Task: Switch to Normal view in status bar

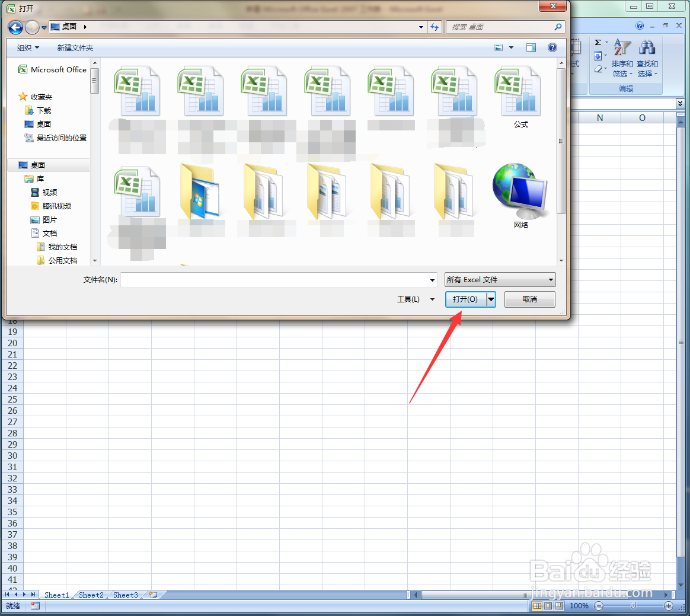Action: (x=537, y=606)
